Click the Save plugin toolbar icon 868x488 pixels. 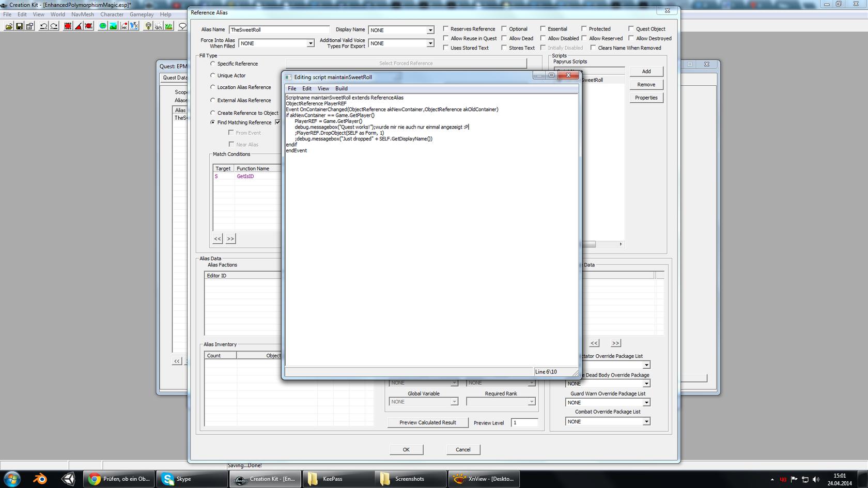(19, 26)
